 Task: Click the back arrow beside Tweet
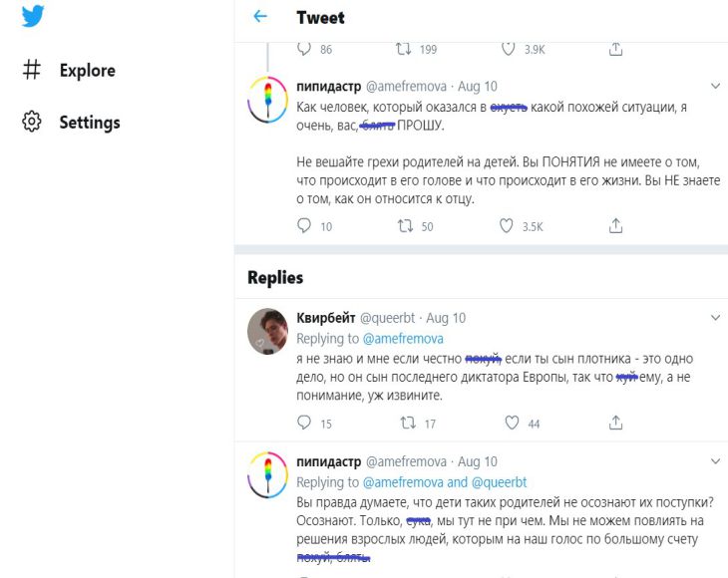point(260,17)
